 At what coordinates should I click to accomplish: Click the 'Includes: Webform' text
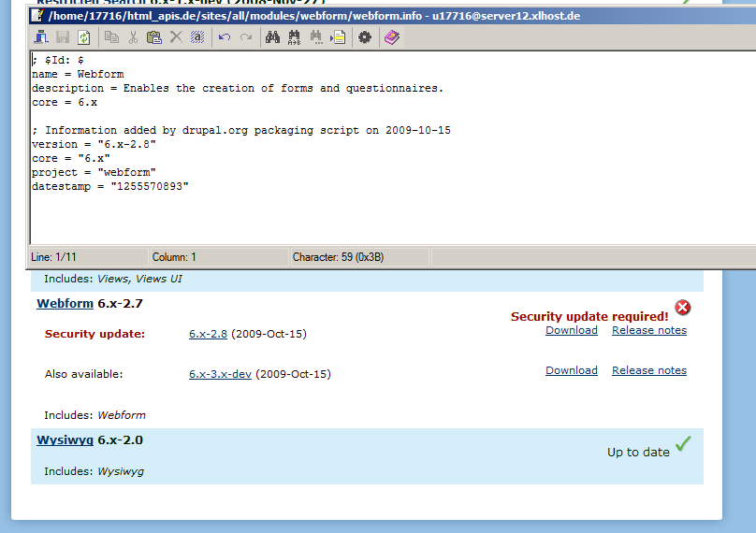[94, 415]
